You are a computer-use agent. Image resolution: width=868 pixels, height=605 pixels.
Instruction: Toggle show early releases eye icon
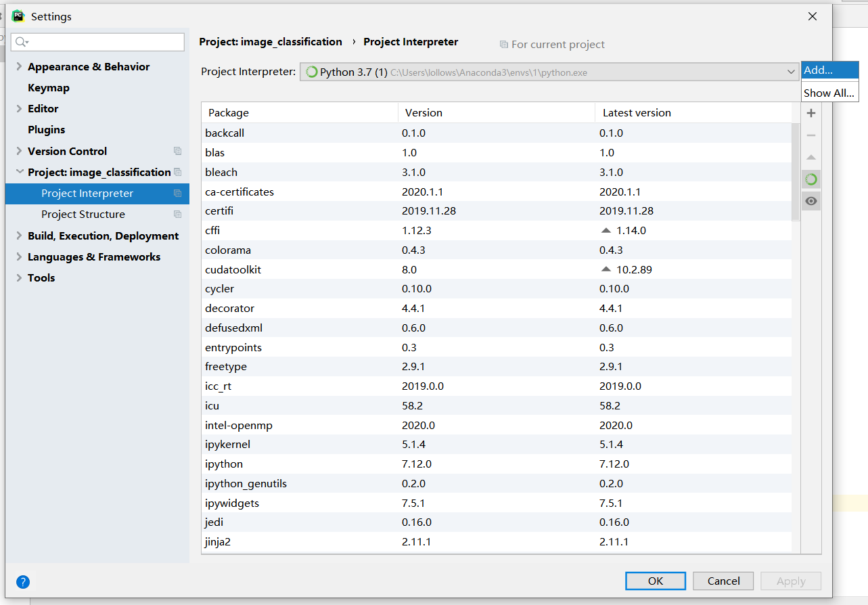pyautogui.click(x=811, y=201)
